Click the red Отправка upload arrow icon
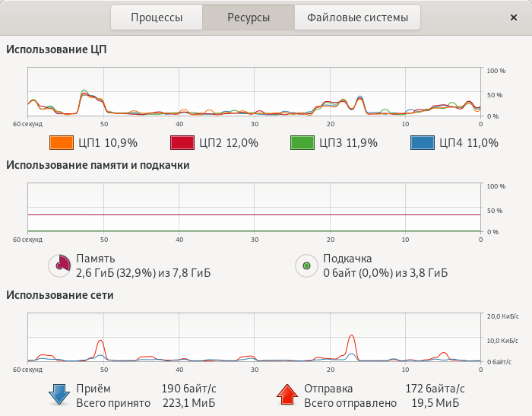The width and height of the screenshot is (532, 416). tap(287, 395)
